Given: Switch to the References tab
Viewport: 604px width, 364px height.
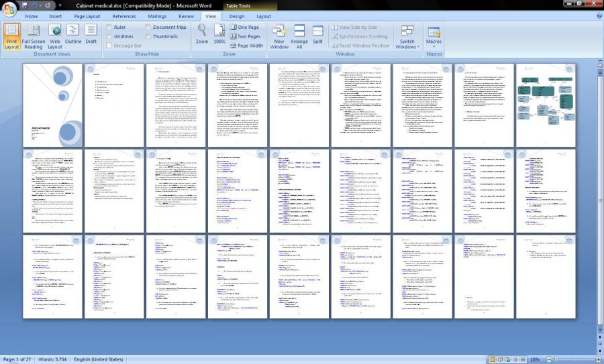Looking at the screenshot, I should 124,16.
